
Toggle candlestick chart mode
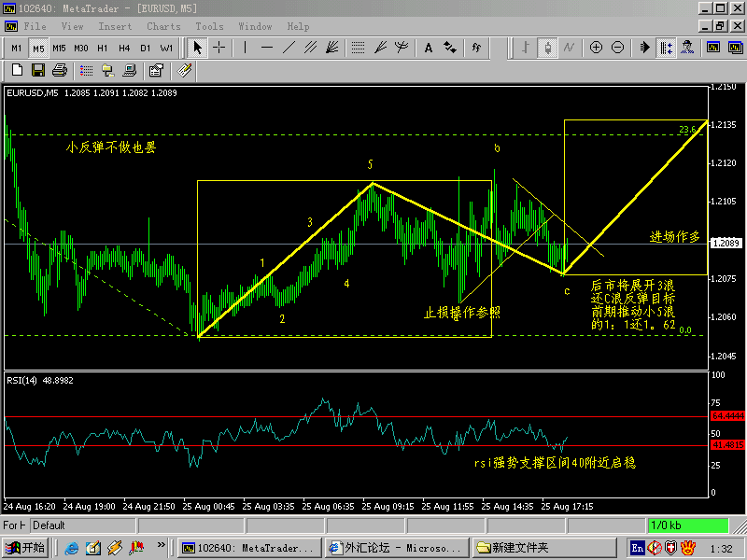click(x=548, y=48)
